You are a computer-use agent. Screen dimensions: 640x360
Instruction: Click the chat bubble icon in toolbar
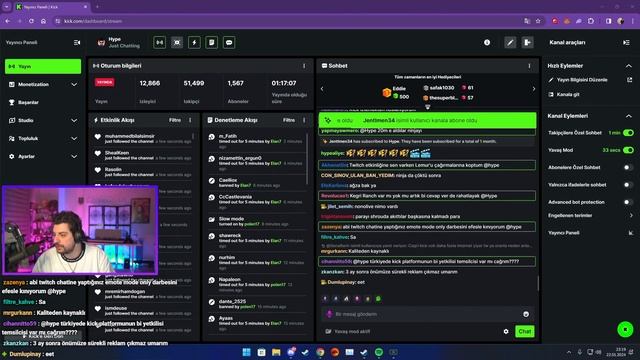pyautogui.click(x=229, y=42)
